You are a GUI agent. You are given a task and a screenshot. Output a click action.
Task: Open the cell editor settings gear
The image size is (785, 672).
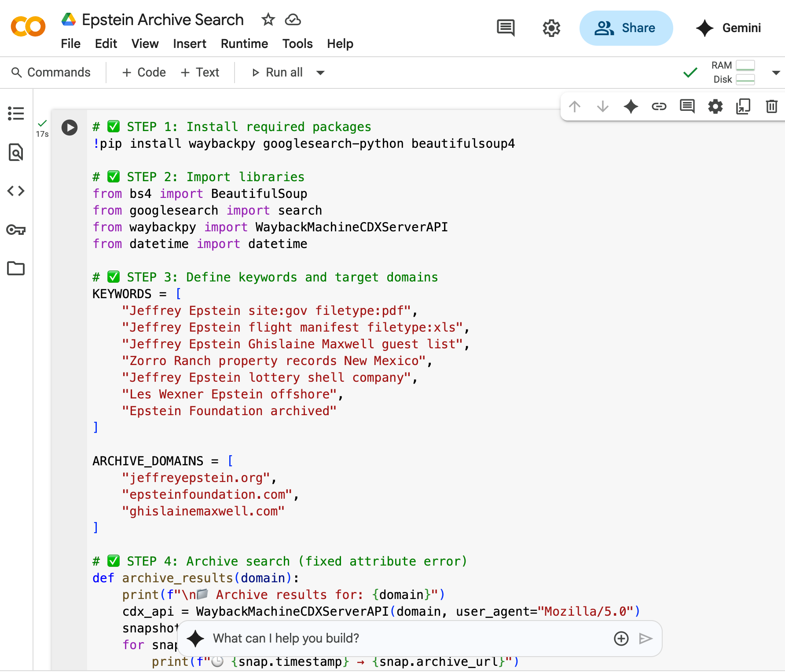[715, 106]
